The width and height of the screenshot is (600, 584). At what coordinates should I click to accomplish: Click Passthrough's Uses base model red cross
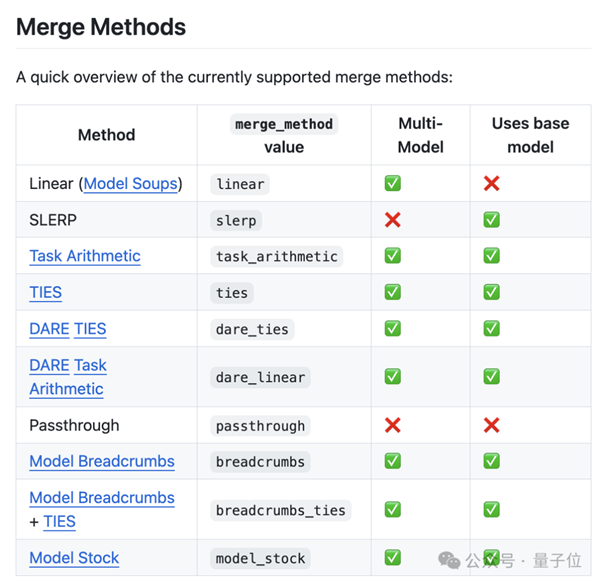pyautogui.click(x=491, y=426)
